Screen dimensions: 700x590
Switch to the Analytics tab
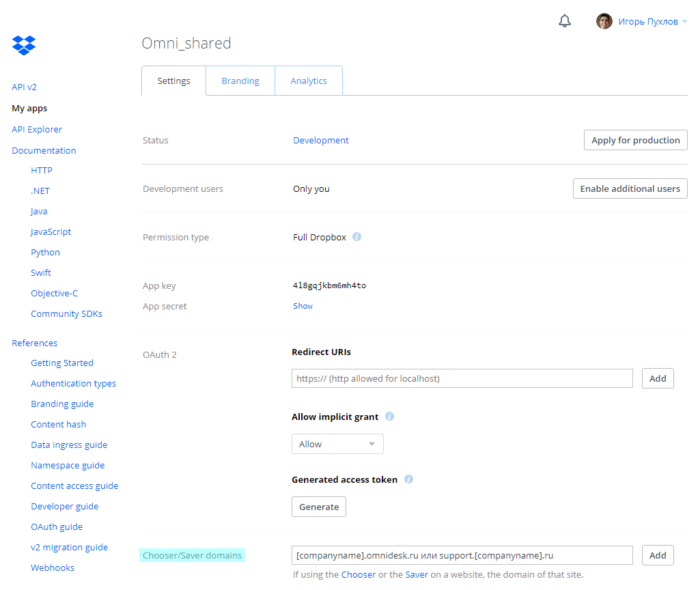coord(309,81)
